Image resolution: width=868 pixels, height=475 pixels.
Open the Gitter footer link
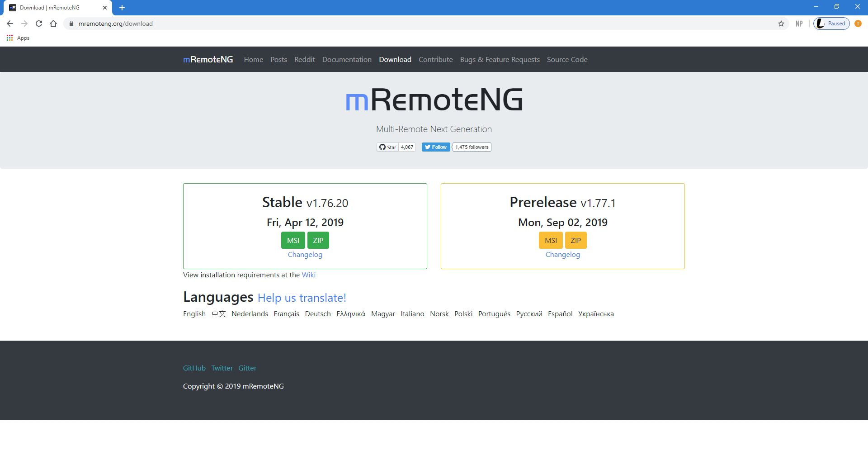(247, 368)
